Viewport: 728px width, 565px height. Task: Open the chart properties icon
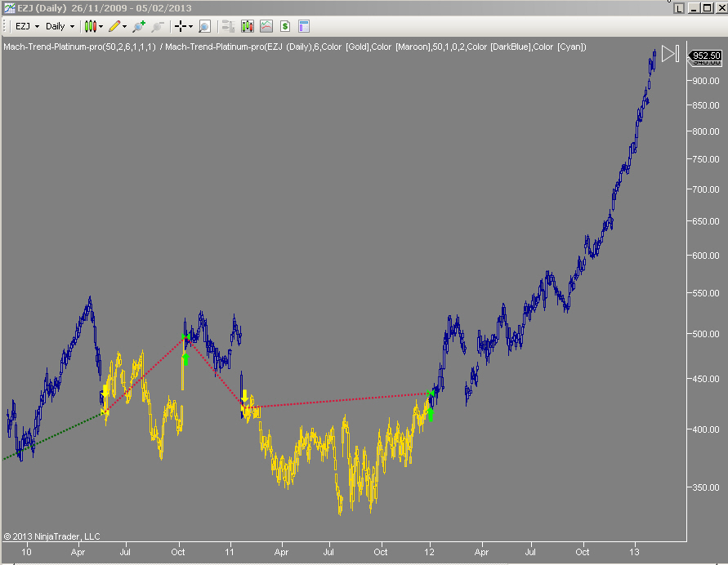[303, 25]
